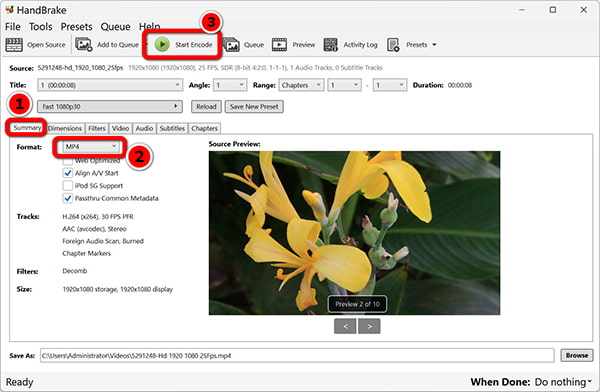Click the Ready status text
Viewport: 600px width, 392px height.
20,382
